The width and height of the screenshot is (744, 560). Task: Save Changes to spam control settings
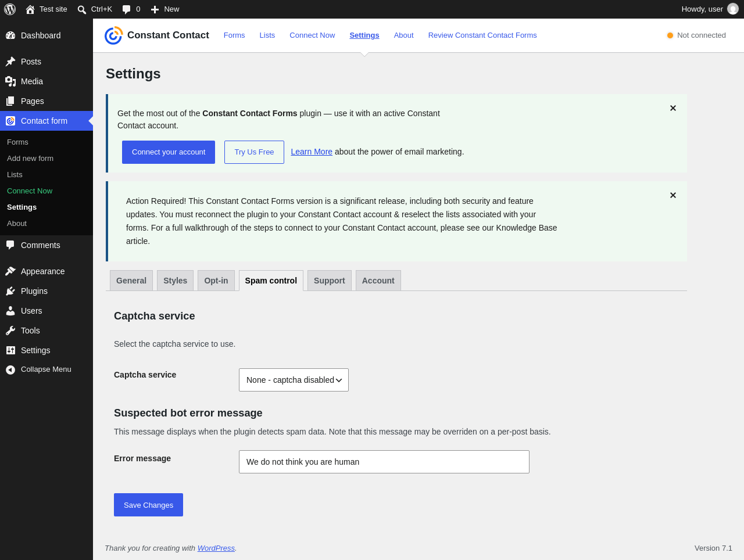(x=148, y=505)
